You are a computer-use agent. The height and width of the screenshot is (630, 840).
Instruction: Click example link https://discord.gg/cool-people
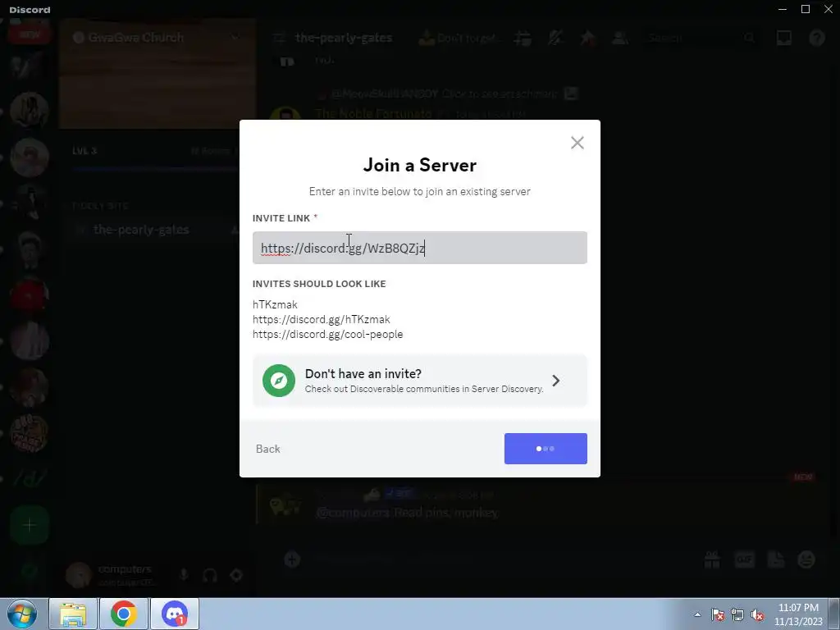[x=327, y=335]
